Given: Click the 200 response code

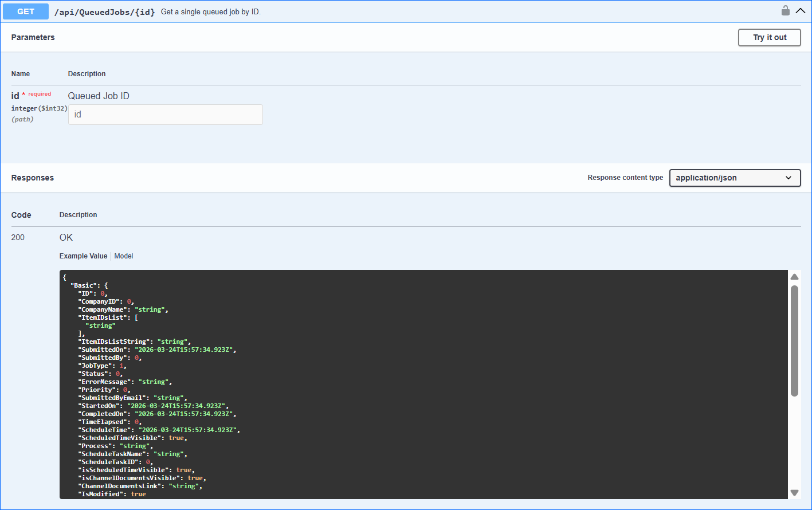Looking at the screenshot, I should [x=18, y=237].
